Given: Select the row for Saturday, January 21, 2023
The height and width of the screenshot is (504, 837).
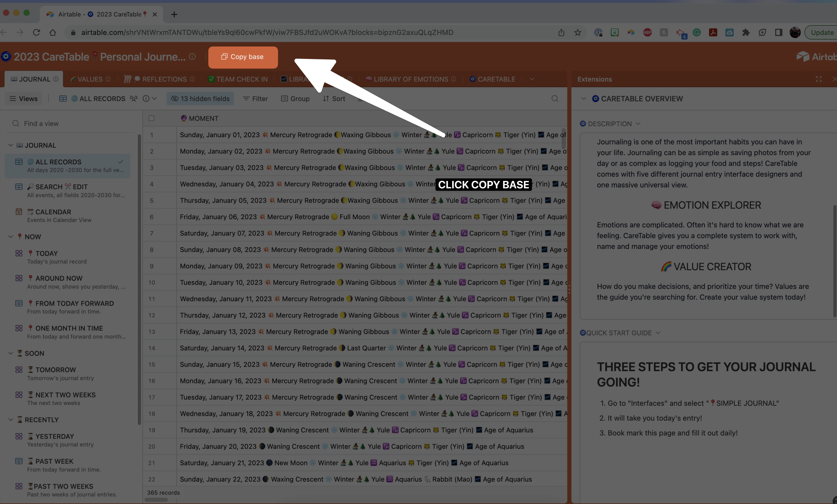Looking at the screenshot, I should [x=355, y=462].
